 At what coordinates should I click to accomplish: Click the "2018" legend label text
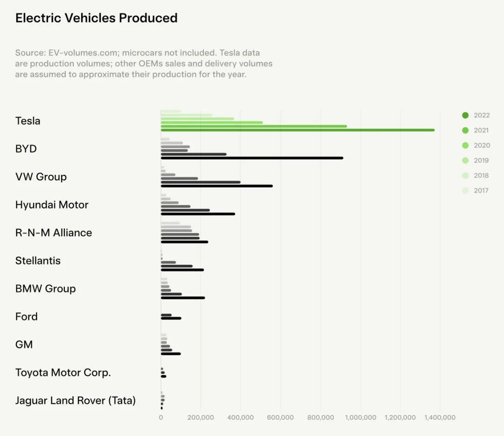(x=481, y=175)
